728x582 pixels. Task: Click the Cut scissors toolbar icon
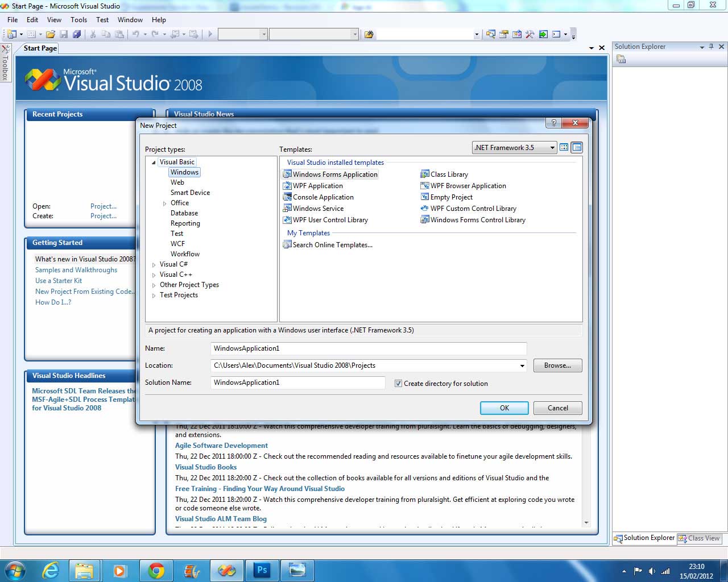tap(93, 34)
